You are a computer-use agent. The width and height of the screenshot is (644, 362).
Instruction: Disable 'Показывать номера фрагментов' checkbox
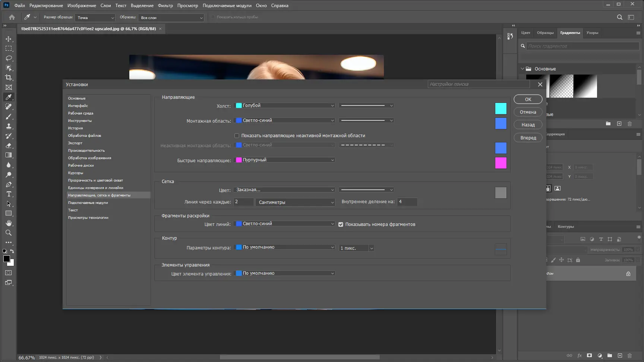click(x=341, y=224)
